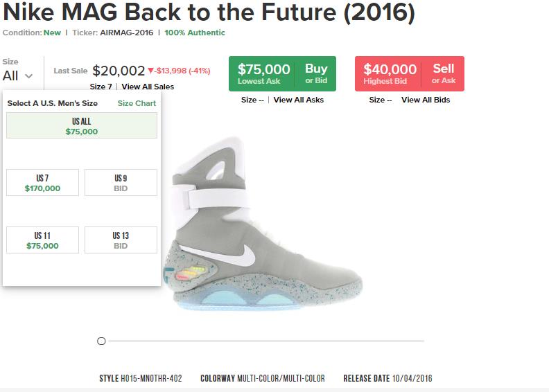Click the $40,000 Highest Bid price

coord(390,70)
